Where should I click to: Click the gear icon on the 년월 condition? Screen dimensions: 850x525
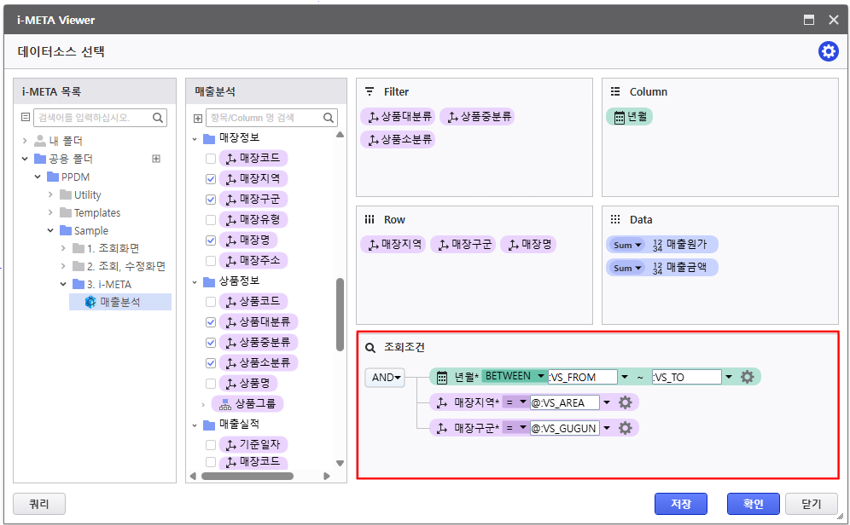(748, 377)
